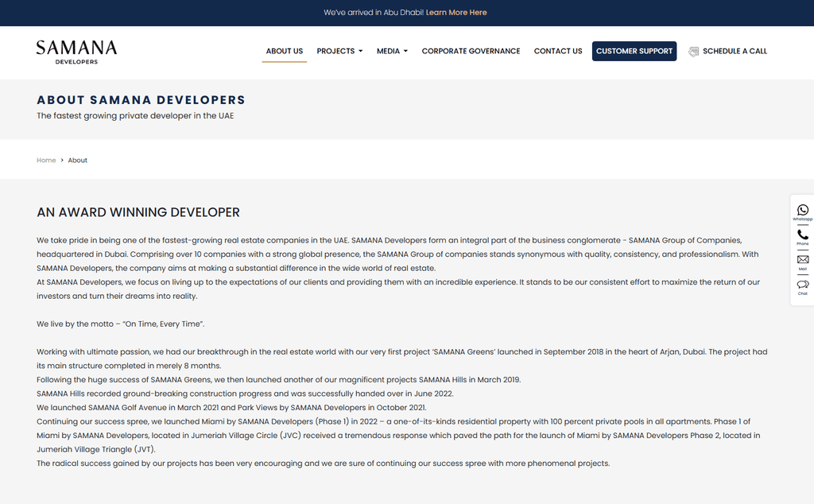Viewport: 814px width, 504px height.
Task: Click the Customer Support button
Action: coord(634,51)
